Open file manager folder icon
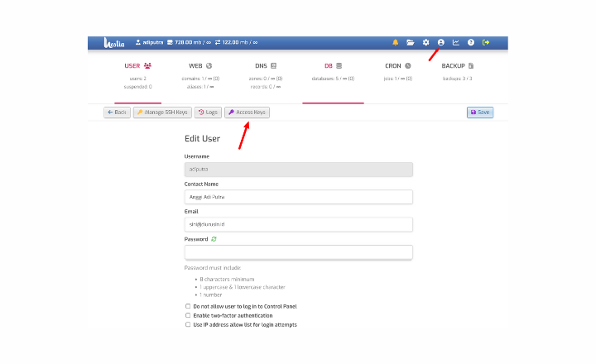The image size is (596, 364). tap(410, 42)
